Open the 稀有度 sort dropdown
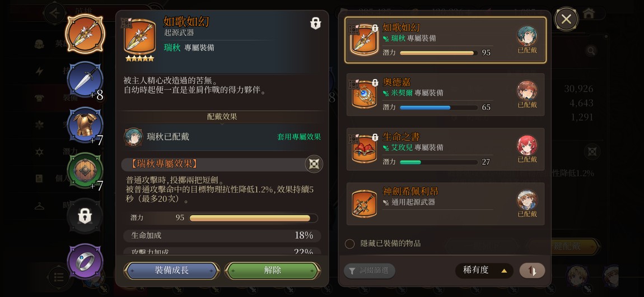The image size is (644, 297). point(484,271)
